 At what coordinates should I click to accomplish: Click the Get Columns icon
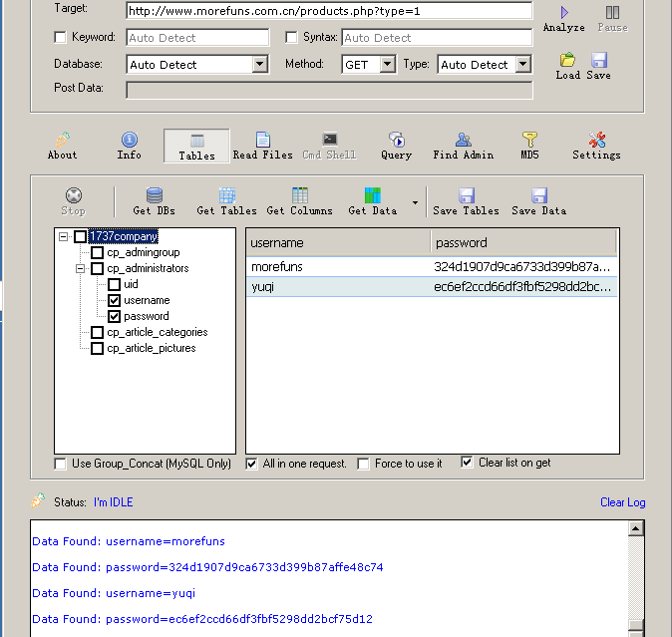(300, 195)
